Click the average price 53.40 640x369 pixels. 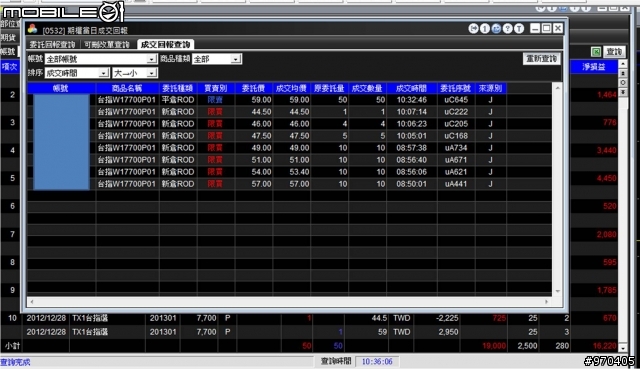click(x=299, y=172)
